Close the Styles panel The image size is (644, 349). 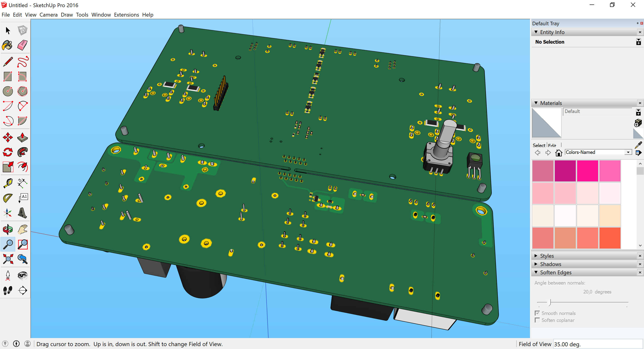(x=640, y=256)
